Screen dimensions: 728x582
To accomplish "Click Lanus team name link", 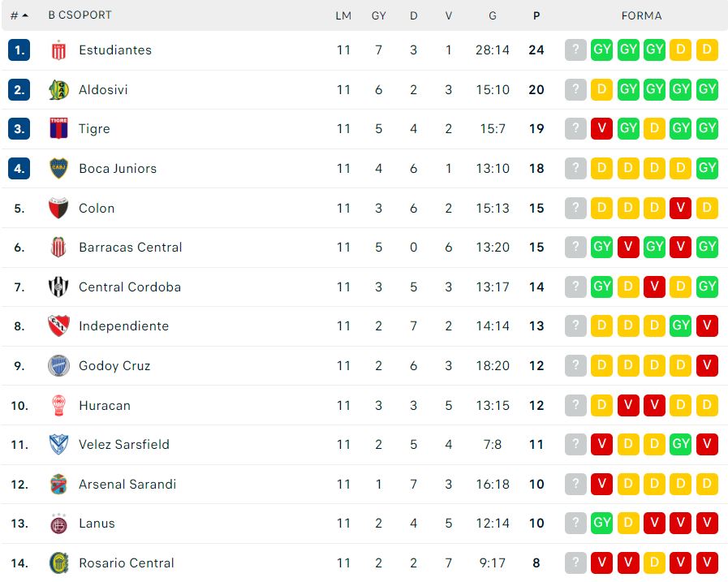I will click(97, 524).
